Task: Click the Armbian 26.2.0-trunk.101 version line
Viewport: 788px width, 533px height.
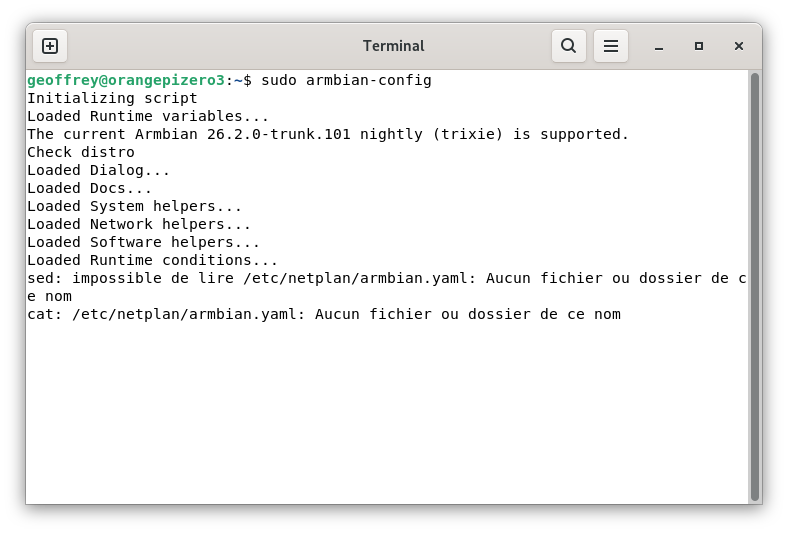Action: click(328, 134)
